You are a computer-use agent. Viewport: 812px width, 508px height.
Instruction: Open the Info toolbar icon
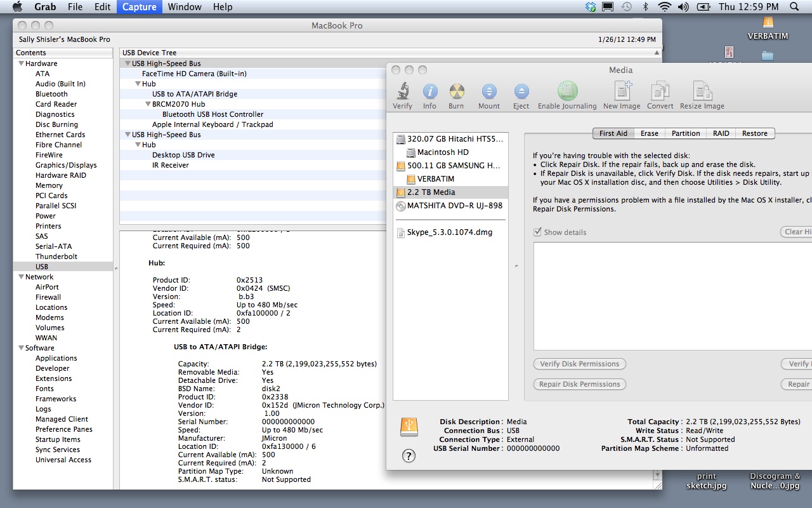pos(429,91)
